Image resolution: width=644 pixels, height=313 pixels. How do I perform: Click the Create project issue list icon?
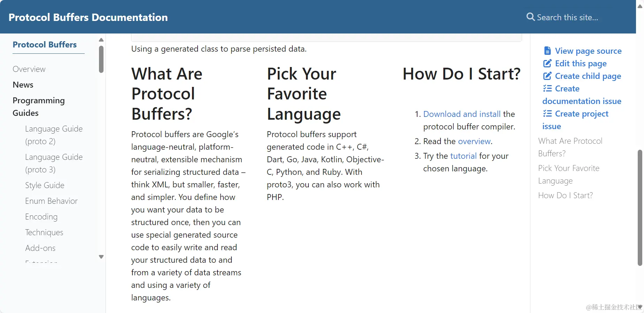tap(547, 114)
